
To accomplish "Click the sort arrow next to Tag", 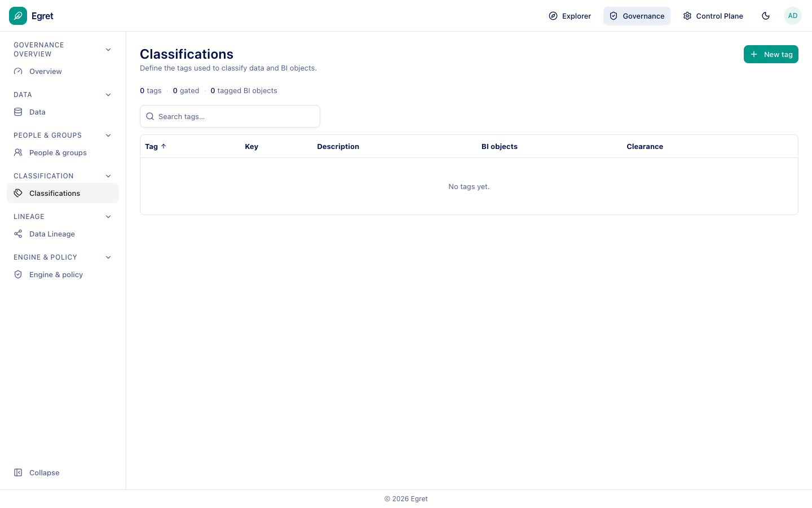I will (x=164, y=147).
